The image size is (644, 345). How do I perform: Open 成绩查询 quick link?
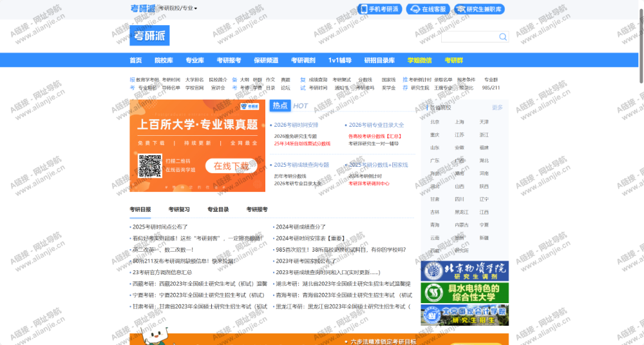318,80
